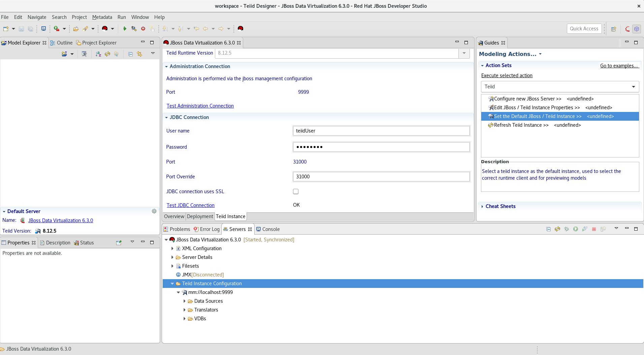Stop the server from the Servers view toolbar
Screen dimensions: 644x355
point(594,229)
